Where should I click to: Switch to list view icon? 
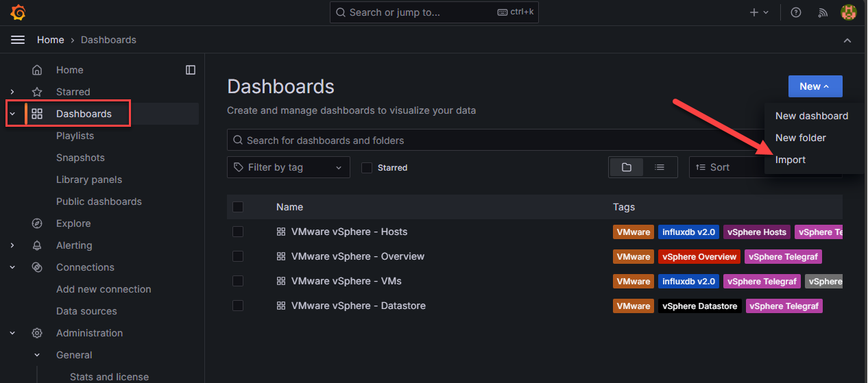click(x=660, y=167)
